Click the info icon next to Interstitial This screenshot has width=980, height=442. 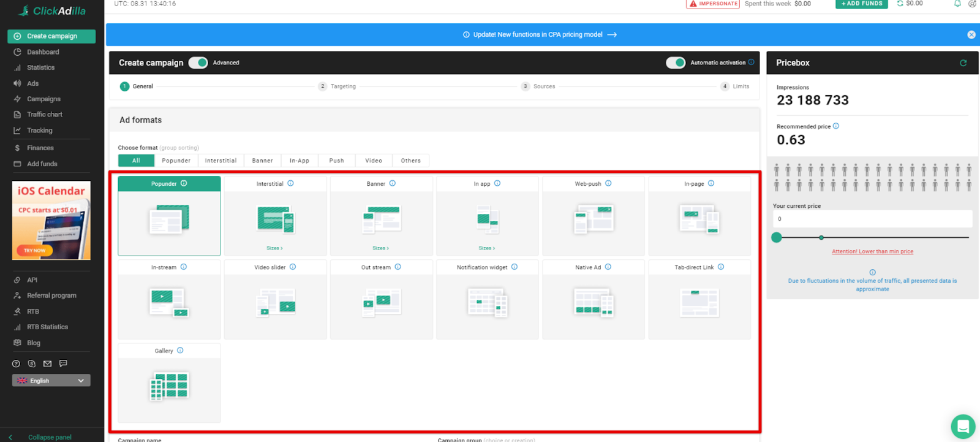point(290,183)
